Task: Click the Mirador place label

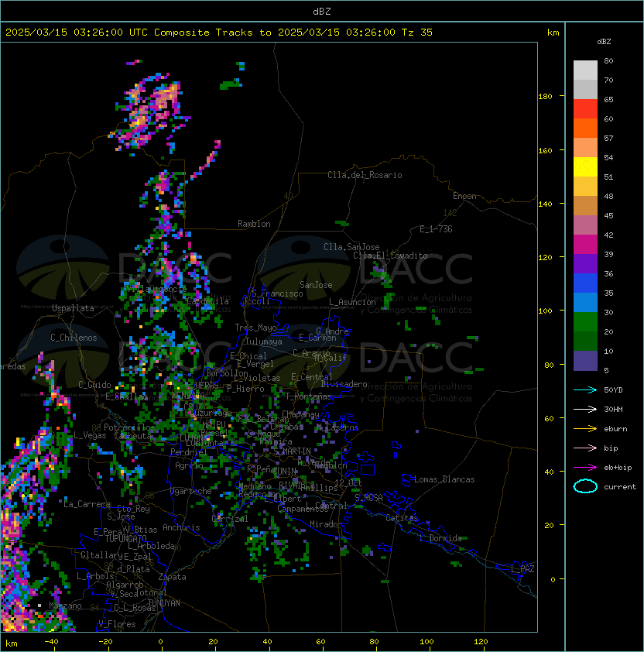Action: tap(327, 524)
